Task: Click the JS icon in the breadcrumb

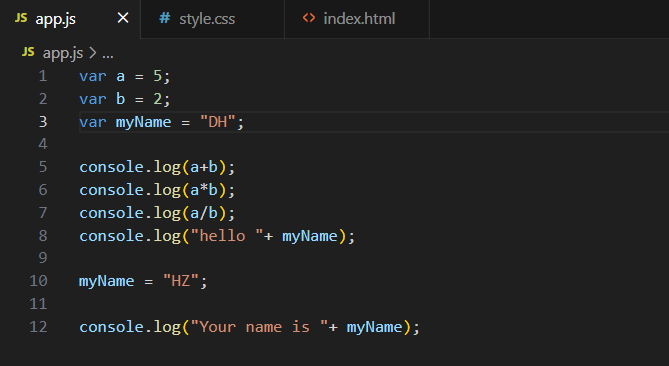Action: (28, 52)
